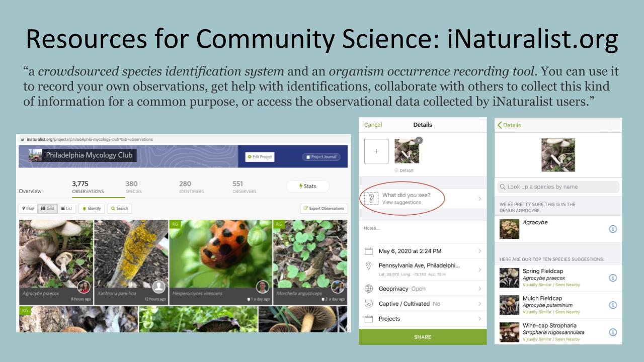Click the calendar icon beside the date
Viewport: 644px width, 362px height.
pyautogui.click(x=369, y=251)
